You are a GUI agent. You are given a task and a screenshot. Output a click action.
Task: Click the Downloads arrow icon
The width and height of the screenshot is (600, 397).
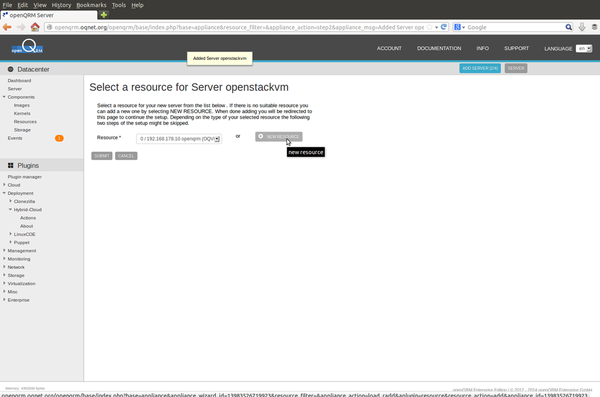582,27
